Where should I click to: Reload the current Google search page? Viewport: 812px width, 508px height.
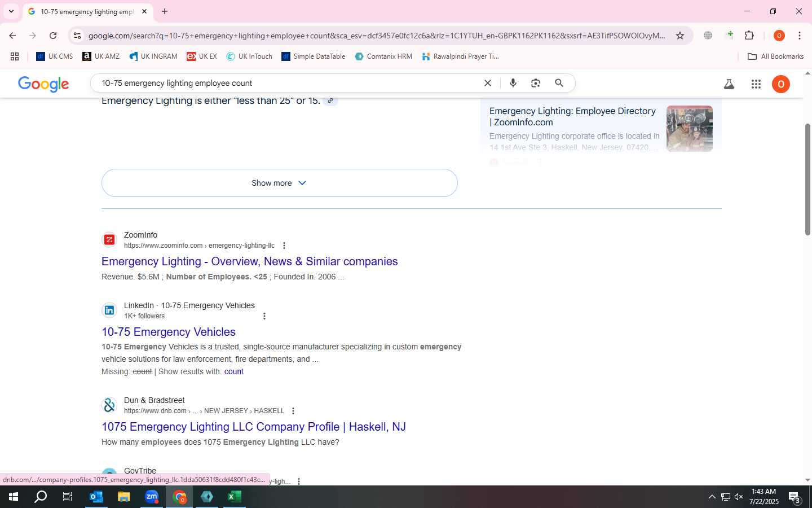click(53, 36)
